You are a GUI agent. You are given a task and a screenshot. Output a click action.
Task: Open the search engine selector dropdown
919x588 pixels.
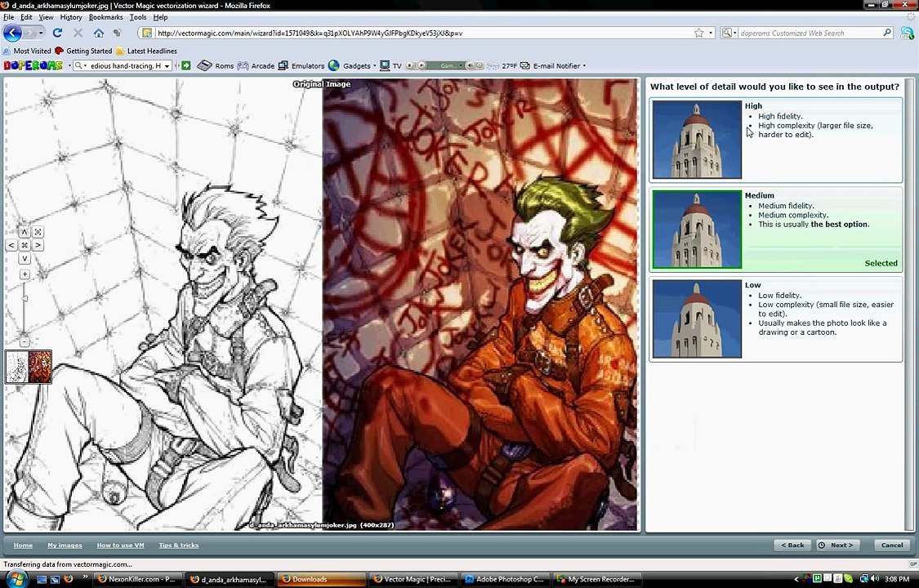click(x=728, y=33)
